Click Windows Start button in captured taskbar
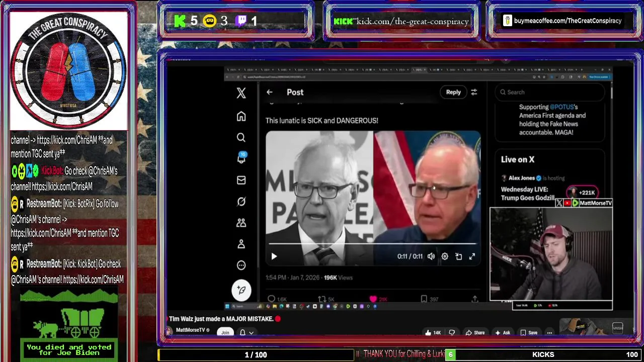Screen dimensions: 644x362 (227, 306)
